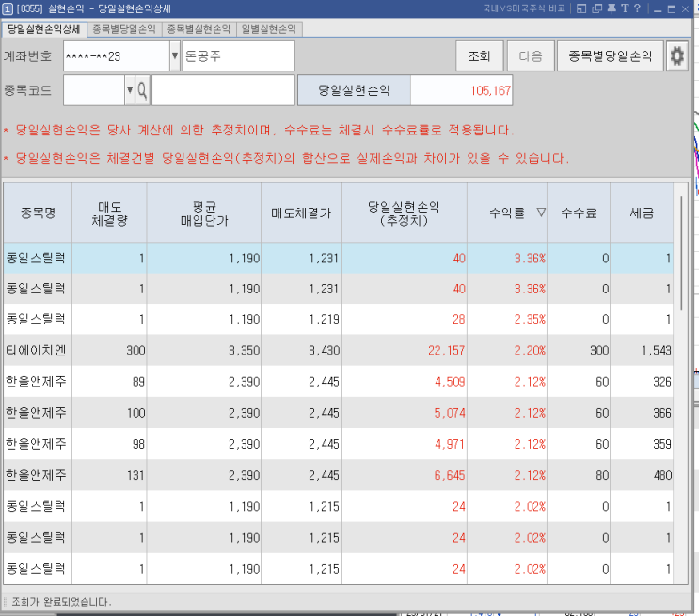
Task: Click the 조회 button
Action: (x=479, y=56)
